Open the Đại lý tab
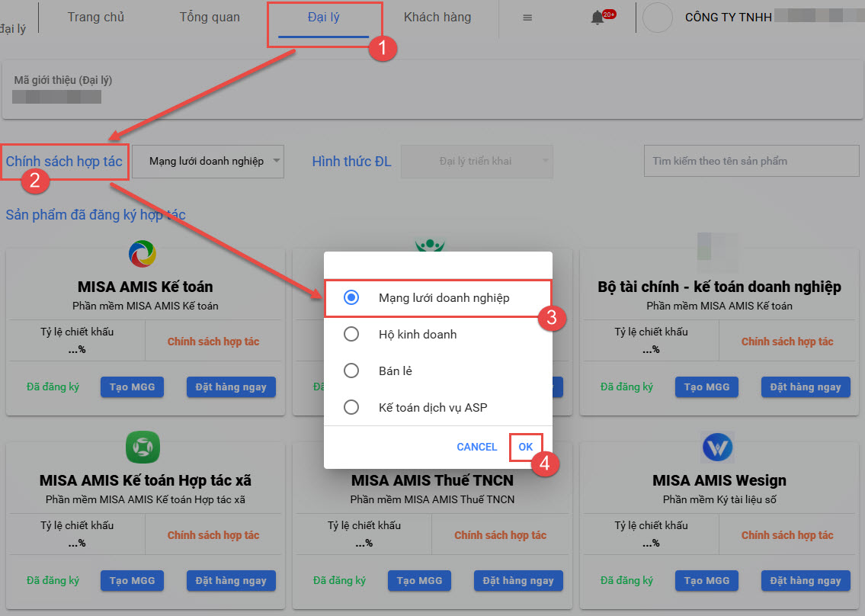This screenshot has height=616, width=865. click(324, 17)
